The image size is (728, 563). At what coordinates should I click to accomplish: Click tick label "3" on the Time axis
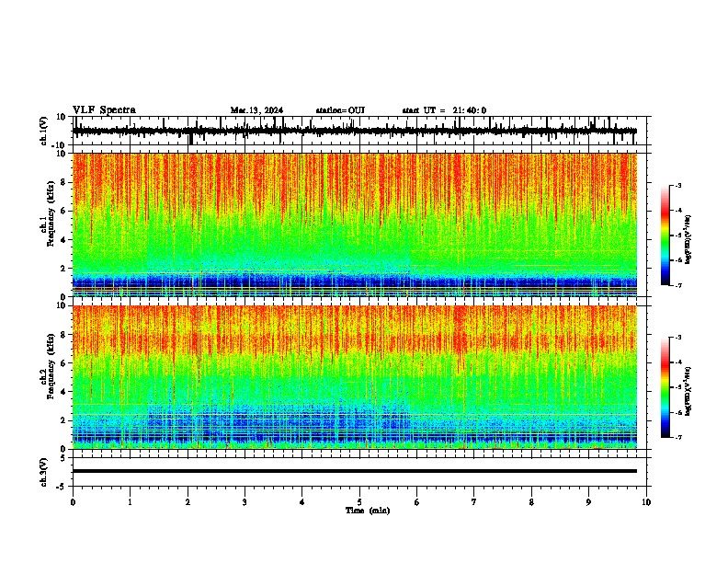[x=245, y=502]
